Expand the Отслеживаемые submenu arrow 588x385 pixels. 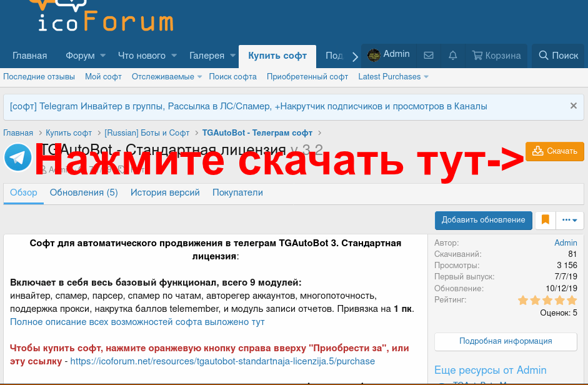[199, 77]
